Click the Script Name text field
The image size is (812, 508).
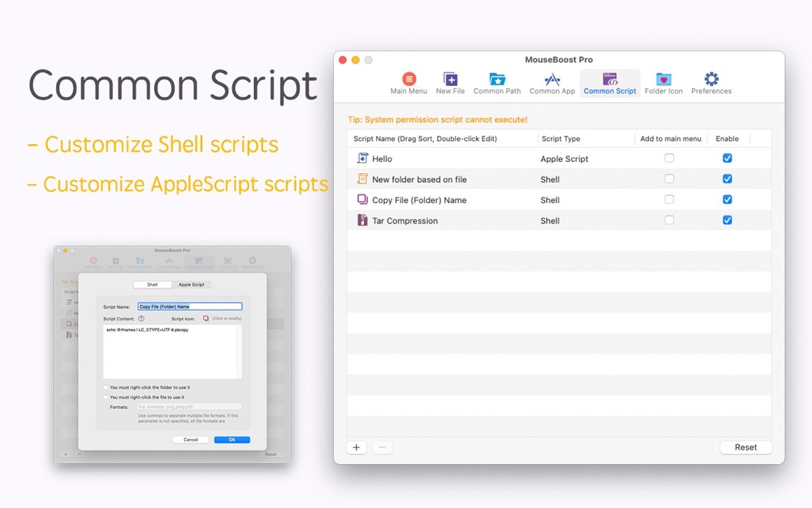click(189, 307)
